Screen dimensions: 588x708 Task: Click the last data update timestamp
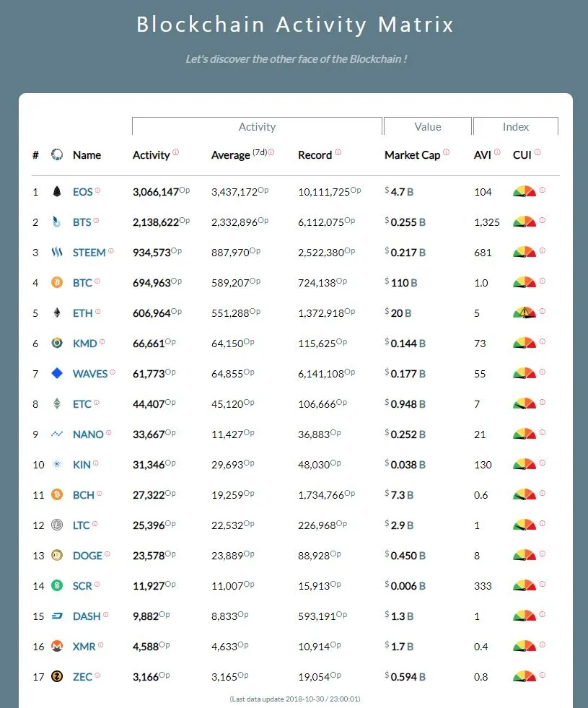pos(295,699)
